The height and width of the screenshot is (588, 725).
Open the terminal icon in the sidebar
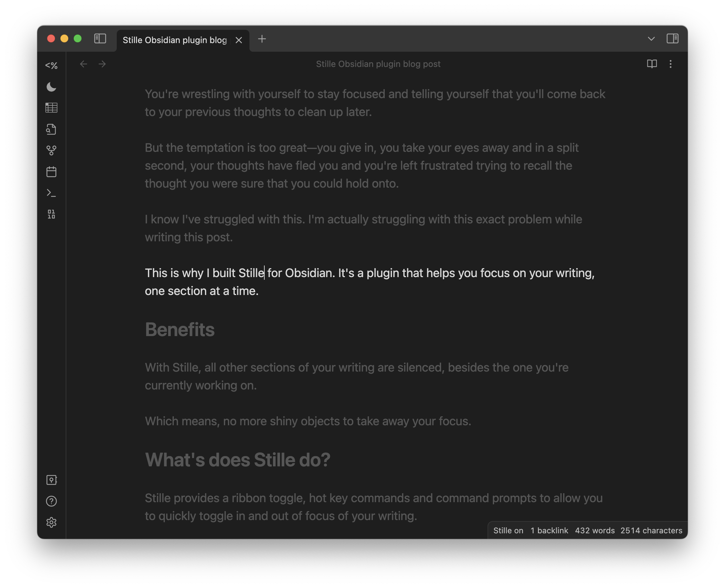[x=51, y=192]
